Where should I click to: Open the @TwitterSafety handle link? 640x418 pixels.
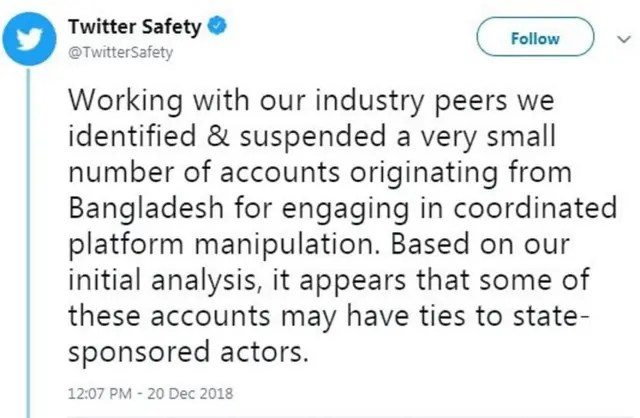pos(123,52)
